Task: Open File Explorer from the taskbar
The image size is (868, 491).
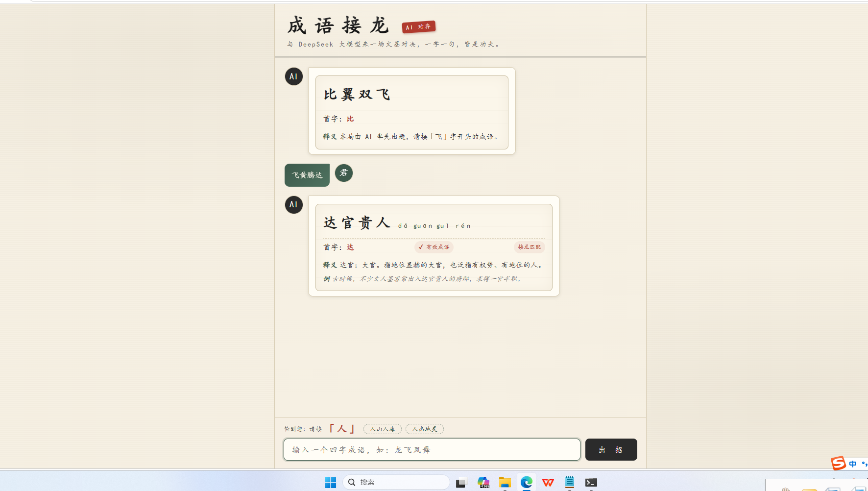Action: point(505,483)
